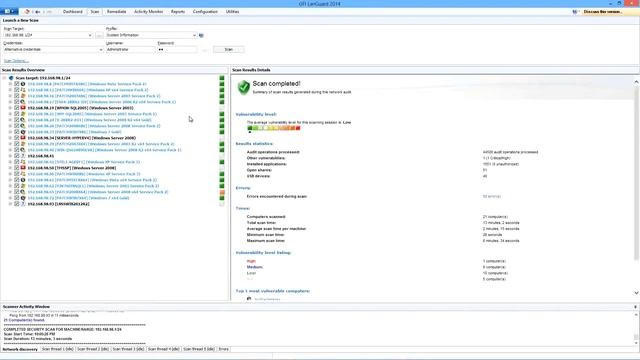Click the green vulnerability square of Scan target row
Image resolution: width=640 pixels, height=360 pixels.
click(x=222, y=78)
